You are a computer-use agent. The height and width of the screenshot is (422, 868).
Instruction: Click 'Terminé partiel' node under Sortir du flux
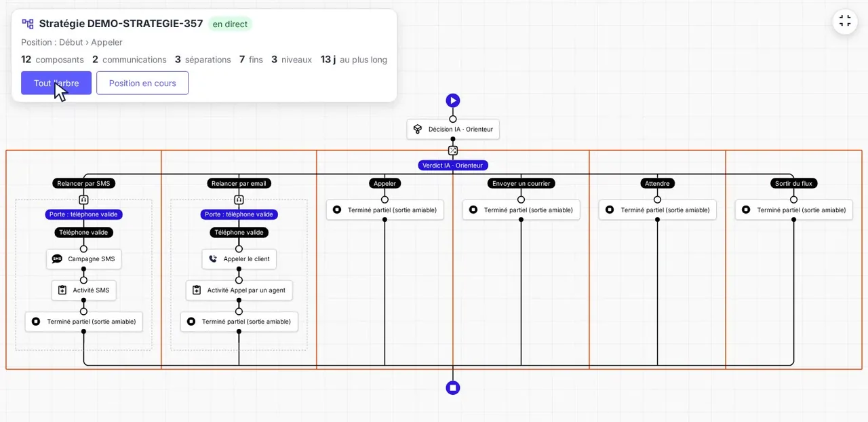tap(794, 210)
